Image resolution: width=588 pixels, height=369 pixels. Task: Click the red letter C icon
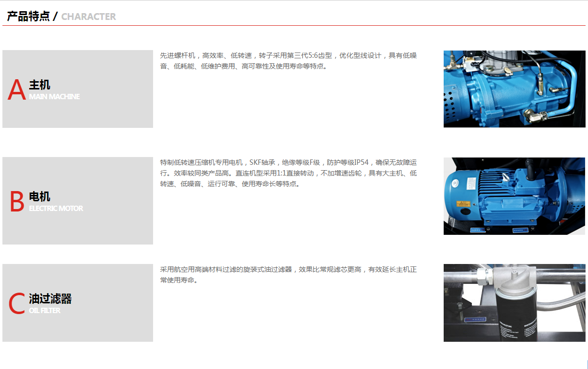click(17, 303)
